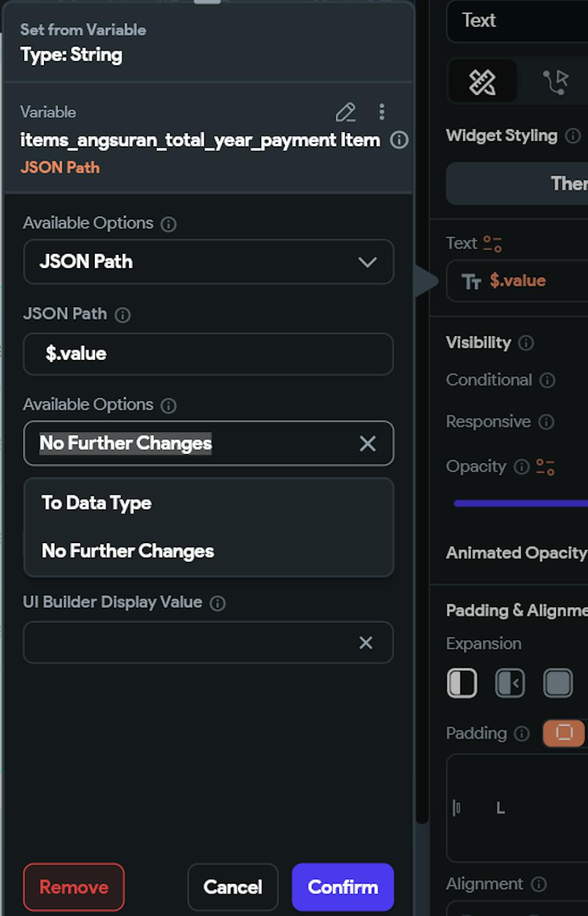
Task: Select the expanded expansion option icon
Action: (x=557, y=683)
